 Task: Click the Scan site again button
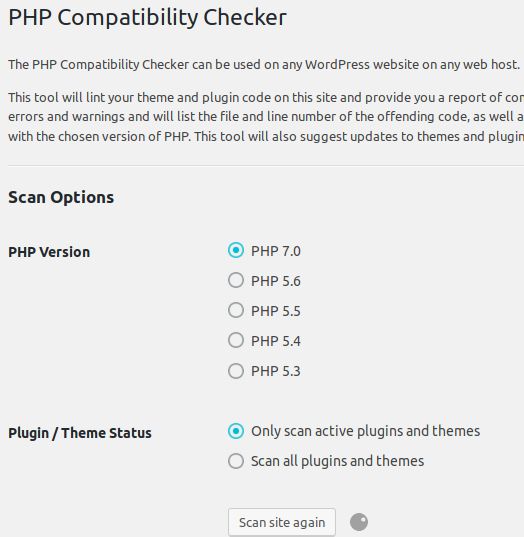[282, 522]
